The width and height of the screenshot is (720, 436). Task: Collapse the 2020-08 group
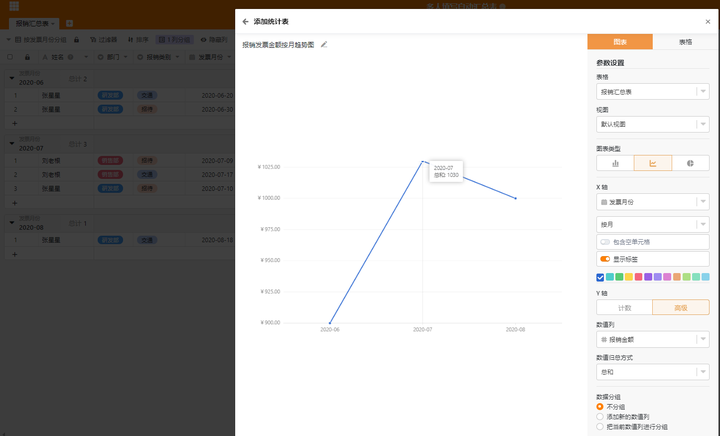point(12,223)
